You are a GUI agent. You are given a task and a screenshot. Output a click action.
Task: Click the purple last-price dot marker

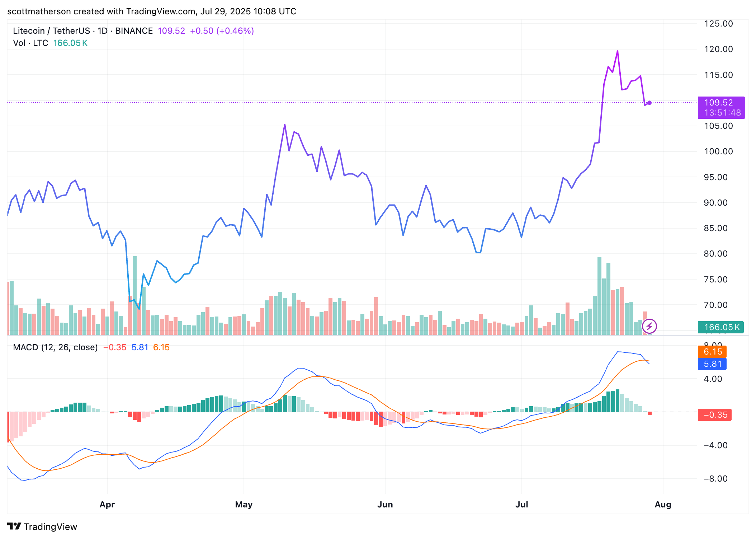point(649,103)
